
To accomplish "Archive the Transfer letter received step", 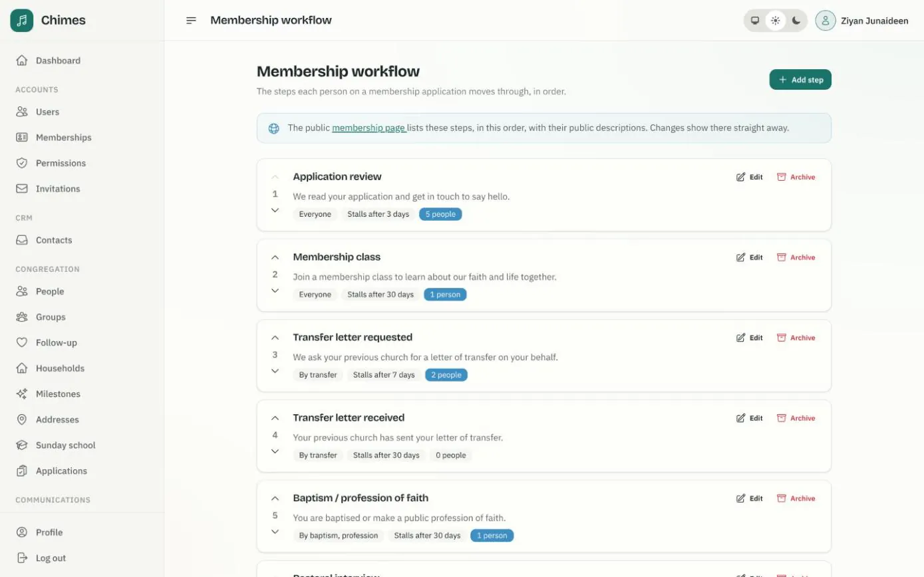I will (796, 418).
